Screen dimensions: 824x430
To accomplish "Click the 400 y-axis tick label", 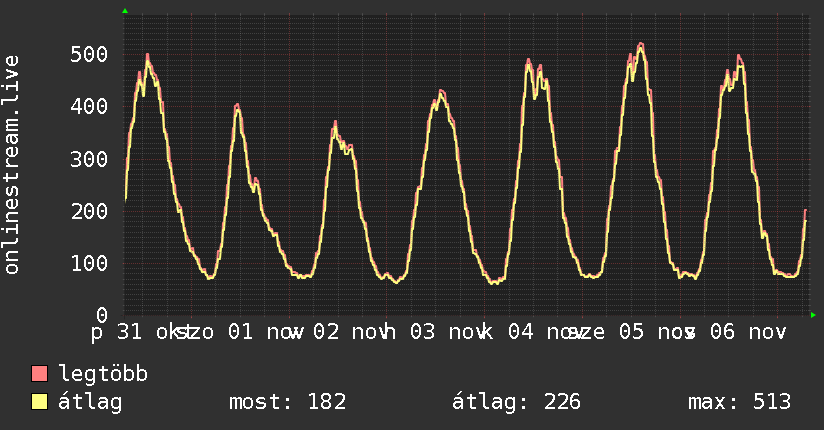I will click(89, 107).
